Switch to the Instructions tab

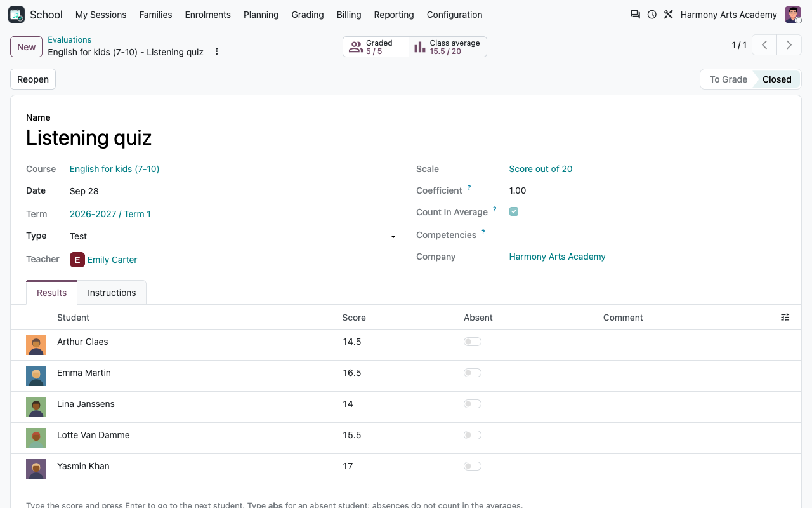(x=112, y=293)
